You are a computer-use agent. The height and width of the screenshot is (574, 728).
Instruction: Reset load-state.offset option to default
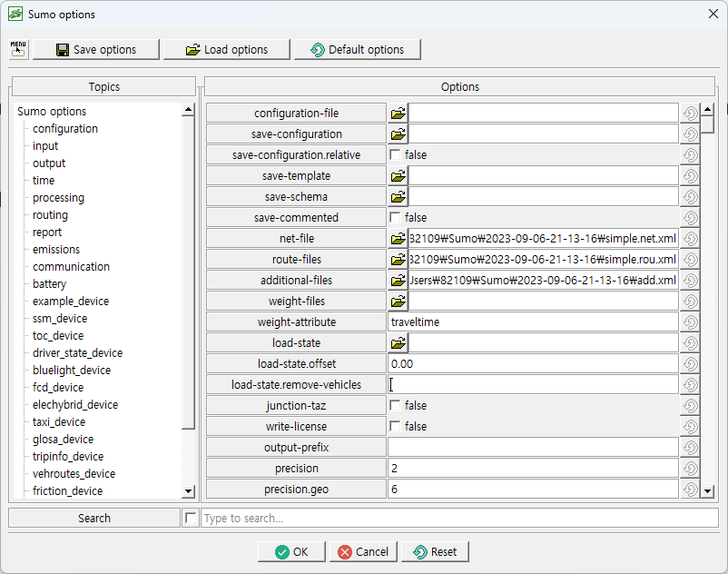pyautogui.click(x=691, y=363)
